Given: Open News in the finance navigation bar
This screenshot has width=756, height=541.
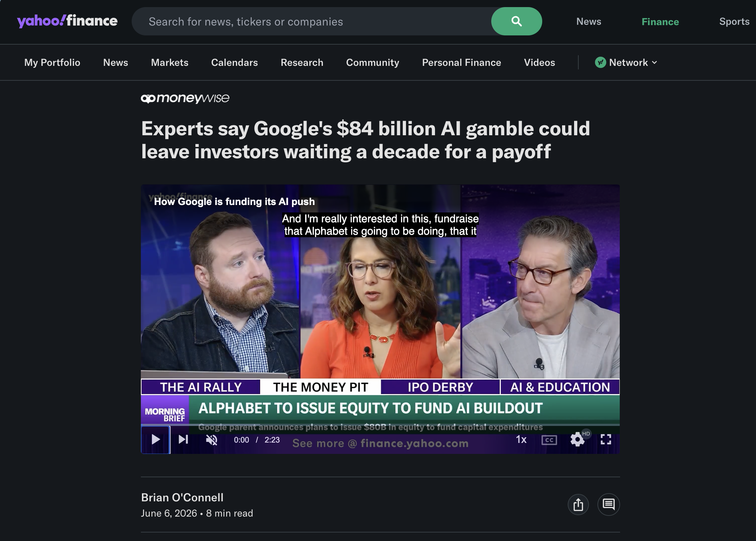Looking at the screenshot, I should (x=116, y=63).
